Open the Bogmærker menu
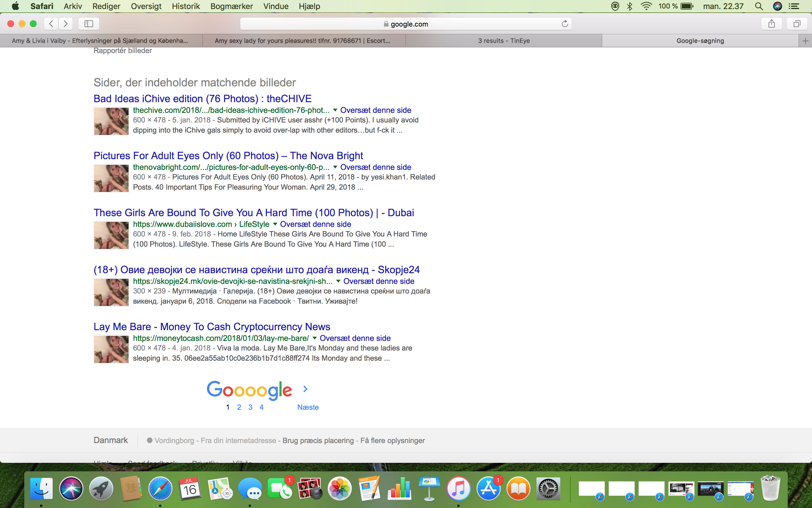 pos(231,6)
